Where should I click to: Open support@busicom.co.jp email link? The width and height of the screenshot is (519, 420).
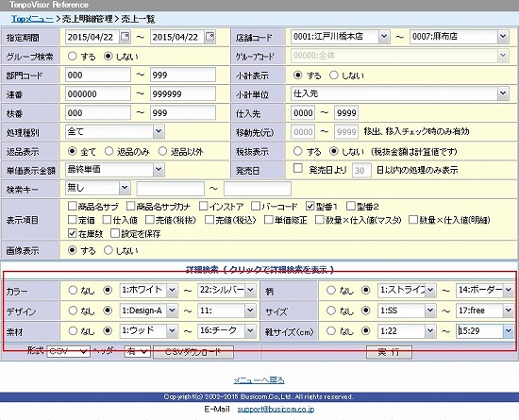[x=276, y=409]
